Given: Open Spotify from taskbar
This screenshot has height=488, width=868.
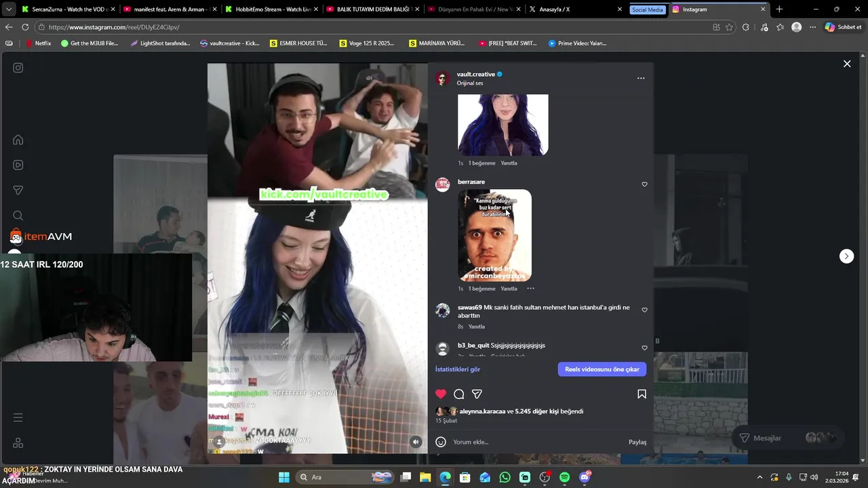Looking at the screenshot, I should (x=564, y=477).
